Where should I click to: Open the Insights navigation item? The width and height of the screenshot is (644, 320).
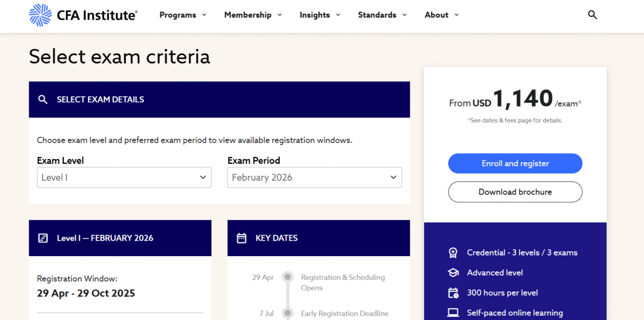point(314,15)
